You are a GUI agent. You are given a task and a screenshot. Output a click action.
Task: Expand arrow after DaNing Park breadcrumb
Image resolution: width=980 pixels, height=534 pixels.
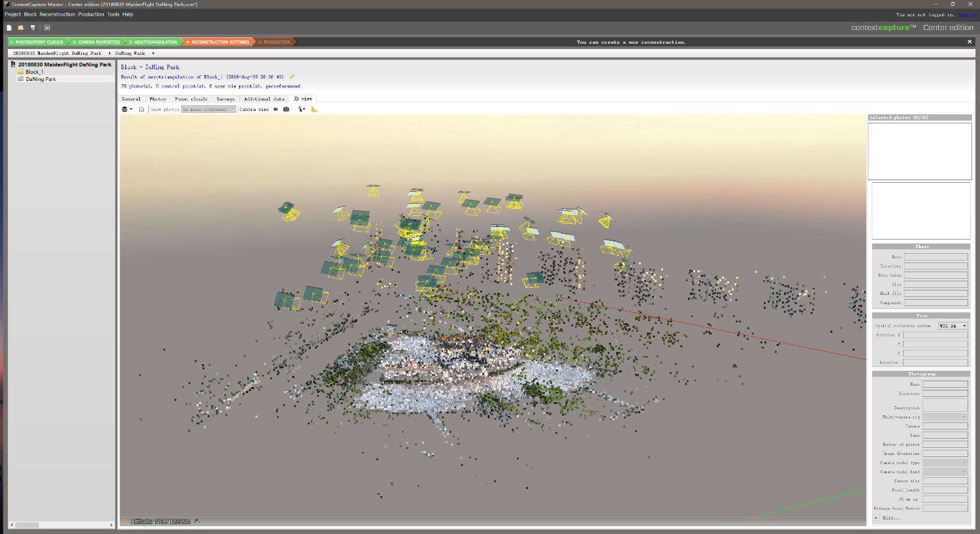[153, 53]
